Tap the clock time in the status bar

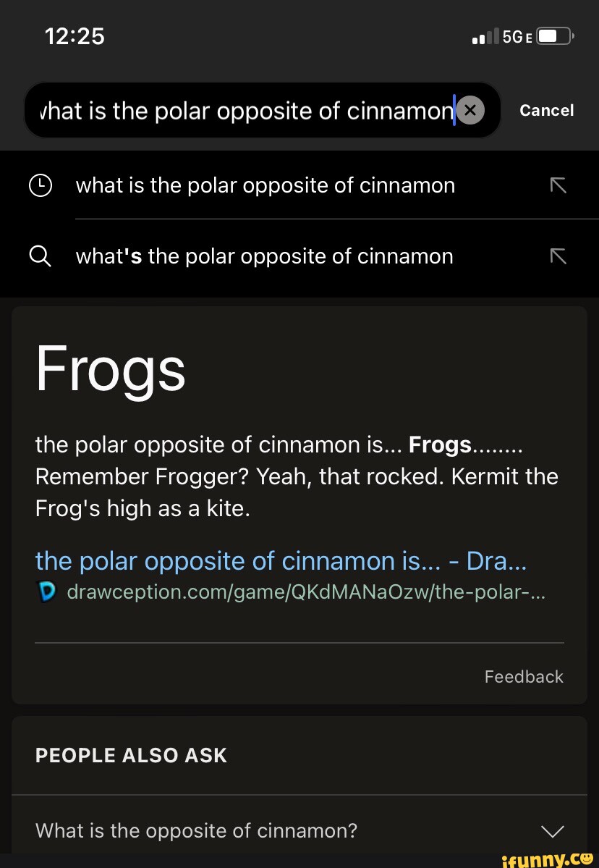[x=75, y=35]
